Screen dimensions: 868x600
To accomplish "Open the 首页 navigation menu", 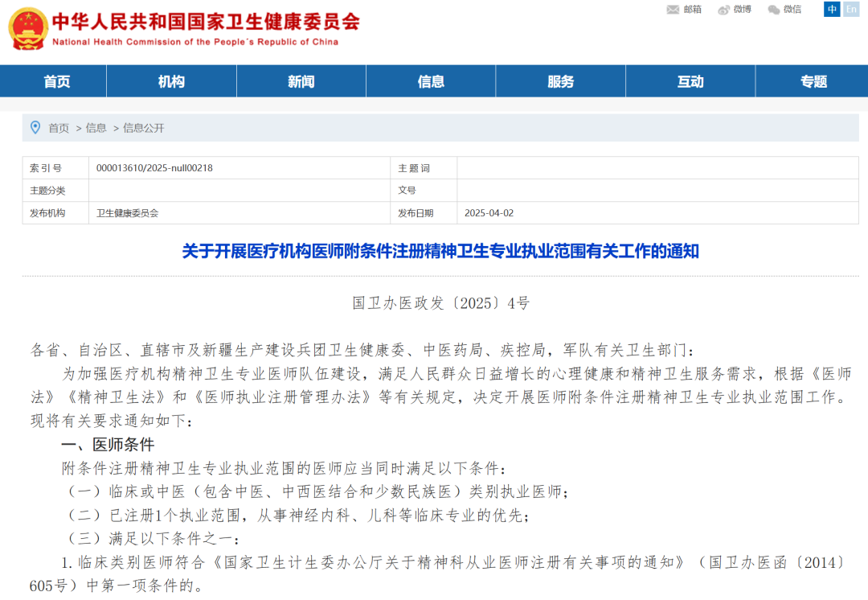I will [x=57, y=81].
